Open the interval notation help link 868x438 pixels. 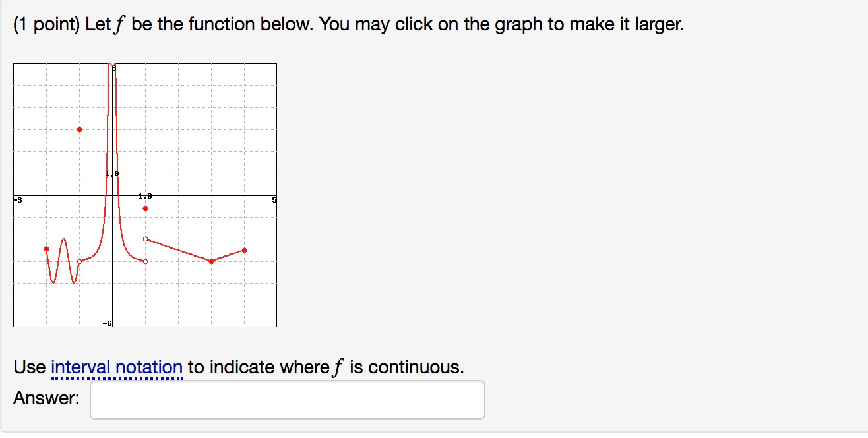pos(117,367)
